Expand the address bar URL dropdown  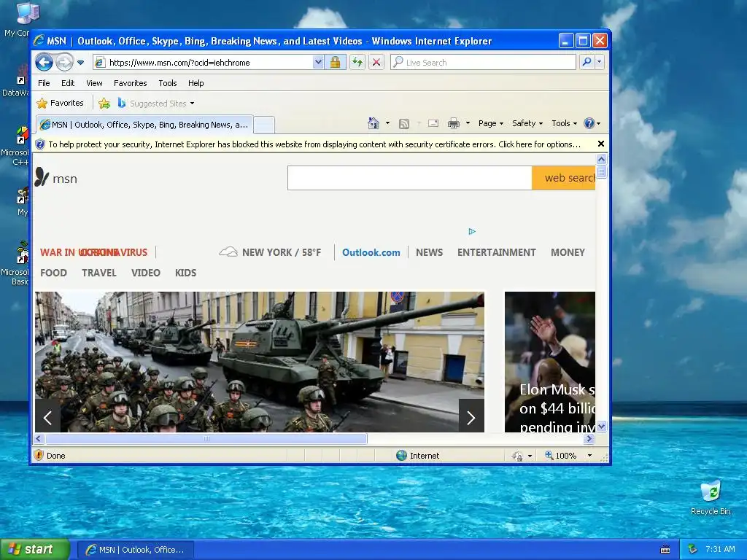[318, 63]
